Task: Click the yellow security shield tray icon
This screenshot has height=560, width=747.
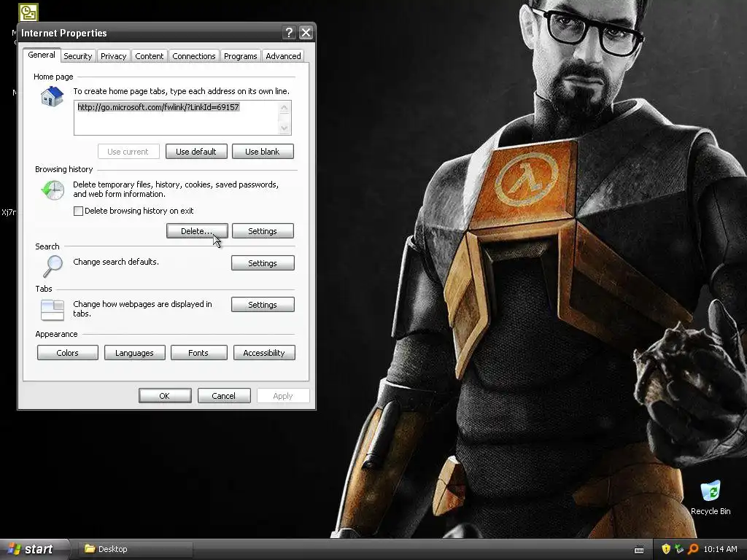Action: pos(666,549)
